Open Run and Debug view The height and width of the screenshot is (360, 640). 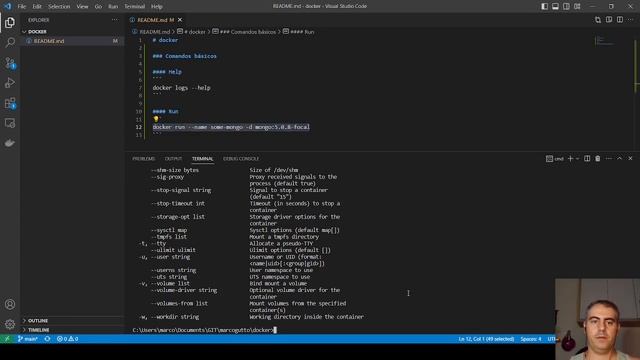click(10, 83)
